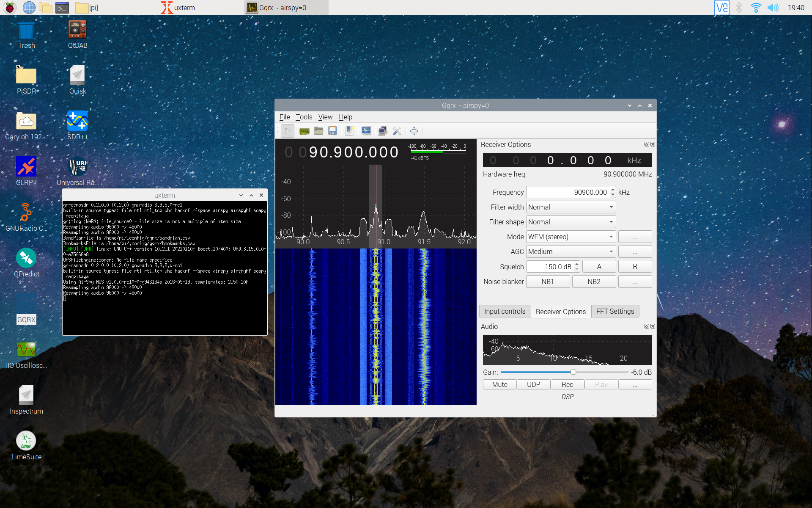Open the Quisk desktop icon
The width and height of the screenshot is (812, 508).
pyautogui.click(x=77, y=80)
